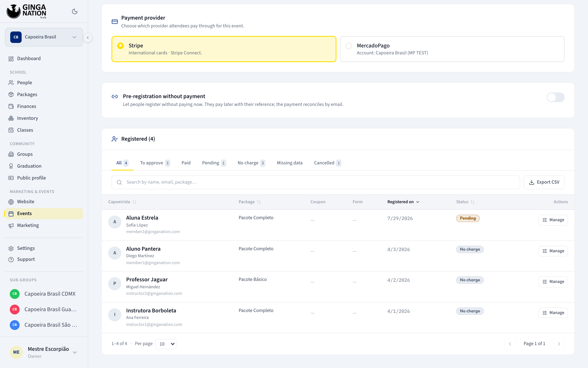The width and height of the screenshot is (588, 368).
Task: Open Website section
Action: pyautogui.click(x=44, y=202)
